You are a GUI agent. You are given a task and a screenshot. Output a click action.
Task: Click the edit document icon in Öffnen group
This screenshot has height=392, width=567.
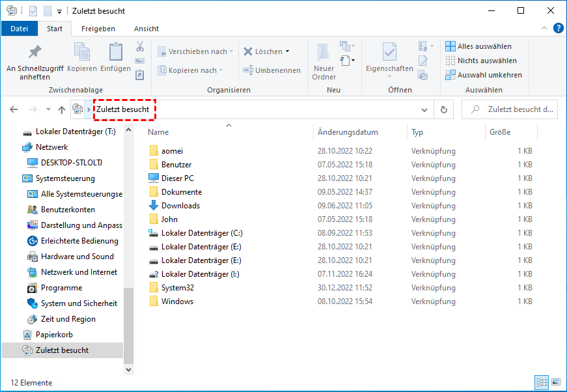[422, 61]
